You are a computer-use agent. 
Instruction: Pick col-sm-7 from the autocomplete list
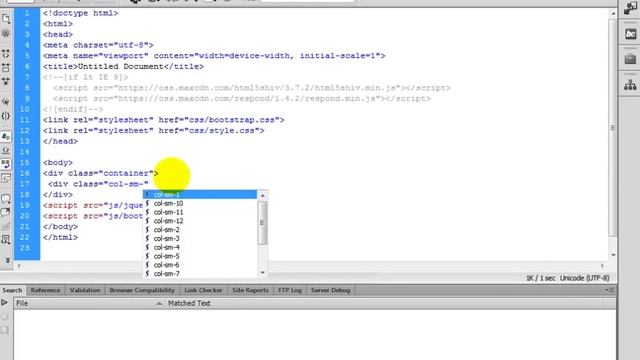click(200, 273)
